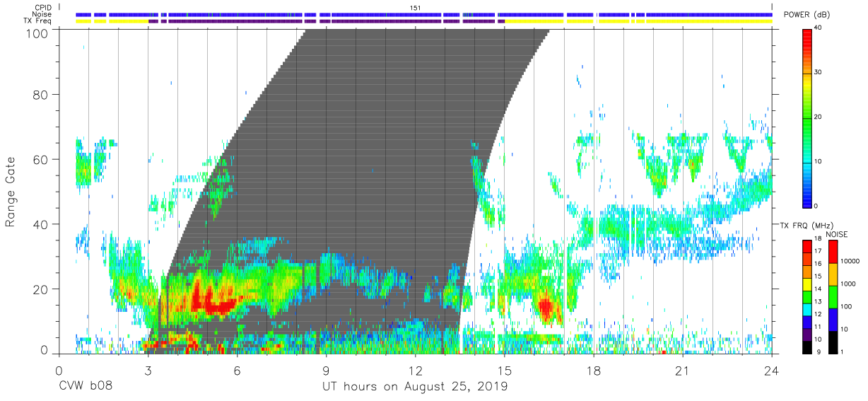Screen dimensions: 868x401
Task: Click the x-axis title UT hours on August 25, 2019
Action: 415,387
